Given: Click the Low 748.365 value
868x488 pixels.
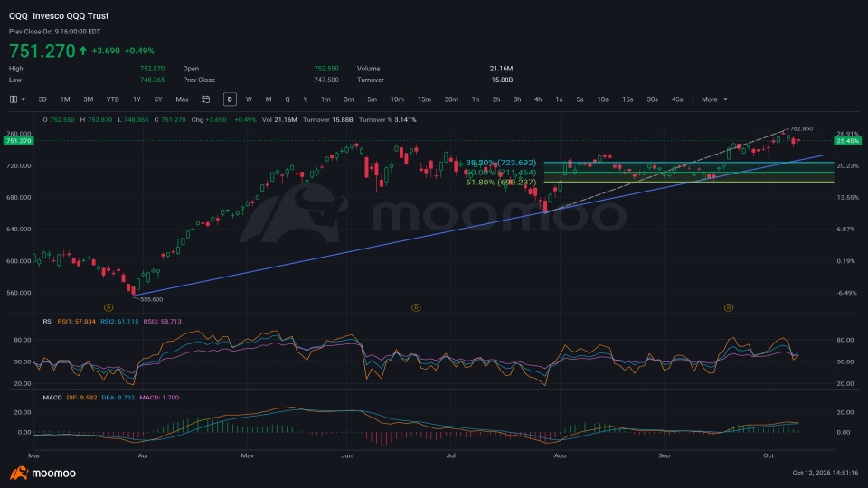Looking at the screenshot, I should (x=152, y=80).
